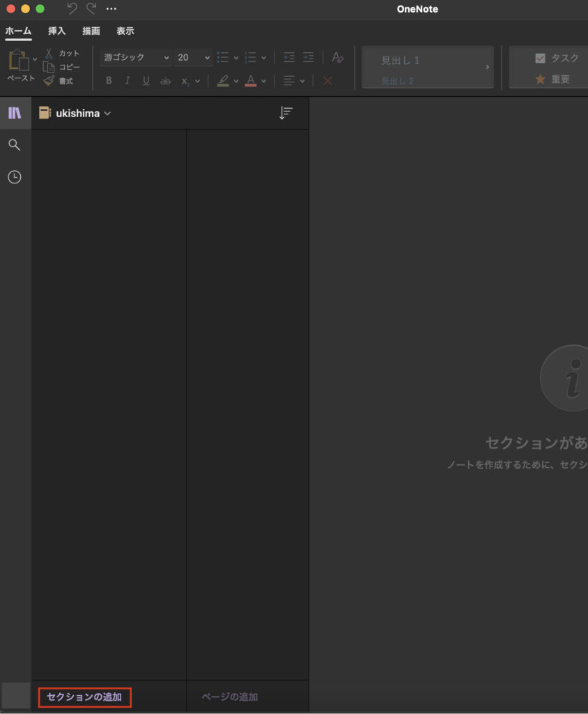
Task: Click the Cut (カット) scissors icon
Action: (49, 54)
